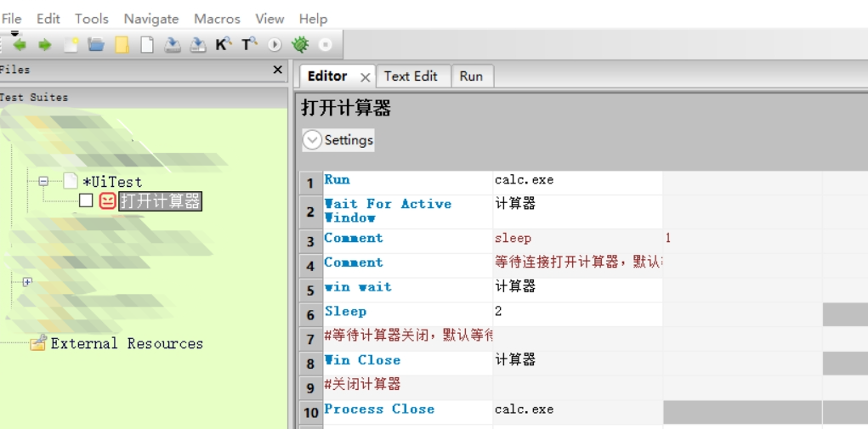Click the Comment cell in row 4
Viewport: 868px width, 429px height.
click(x=408, y=265)
